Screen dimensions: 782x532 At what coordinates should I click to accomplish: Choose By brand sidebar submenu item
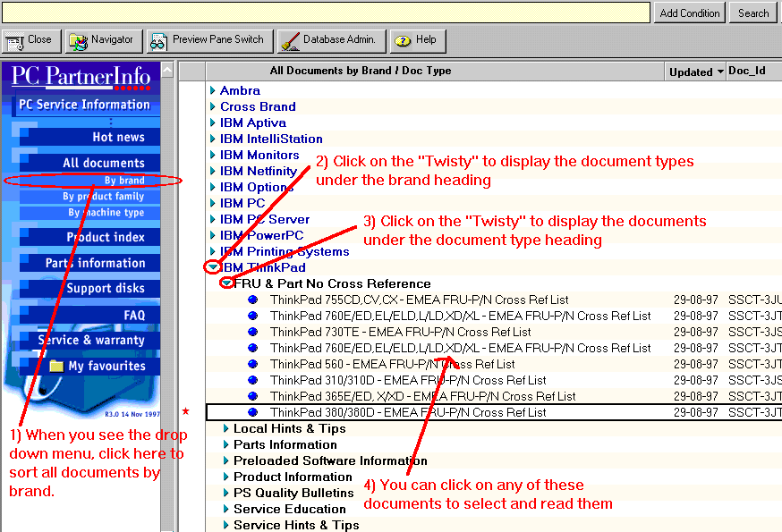123,181
